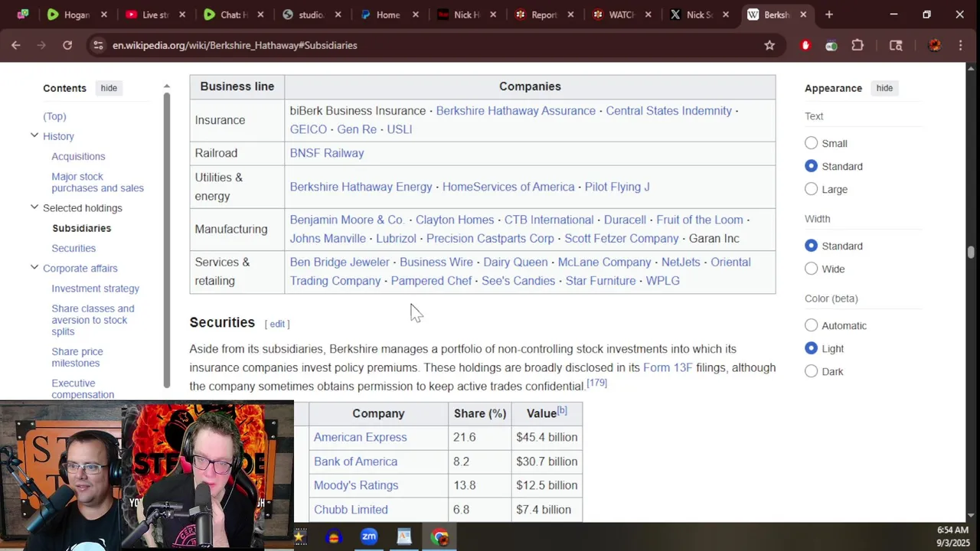Screen dimensions: 980x551
Task: Select Large text size
Action: (x=811, y=189)
